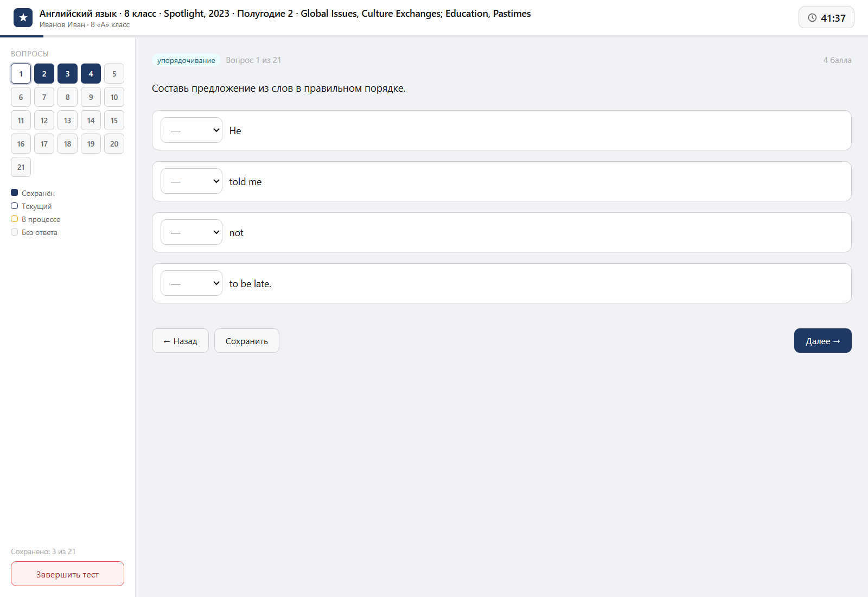Jump to question 11
Screen dimensions: 868x597
pyautogui.click(x=21, y=120)
